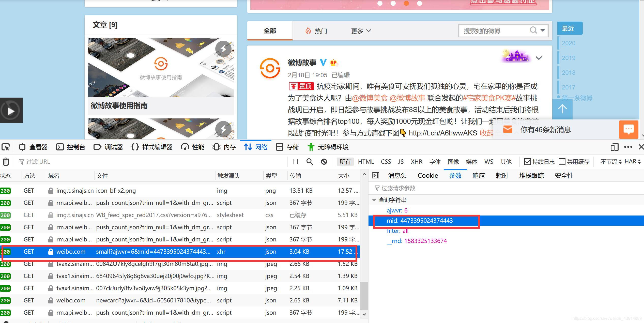Expand the post options chevron
The image size is (644, 323).
point(539,58)
